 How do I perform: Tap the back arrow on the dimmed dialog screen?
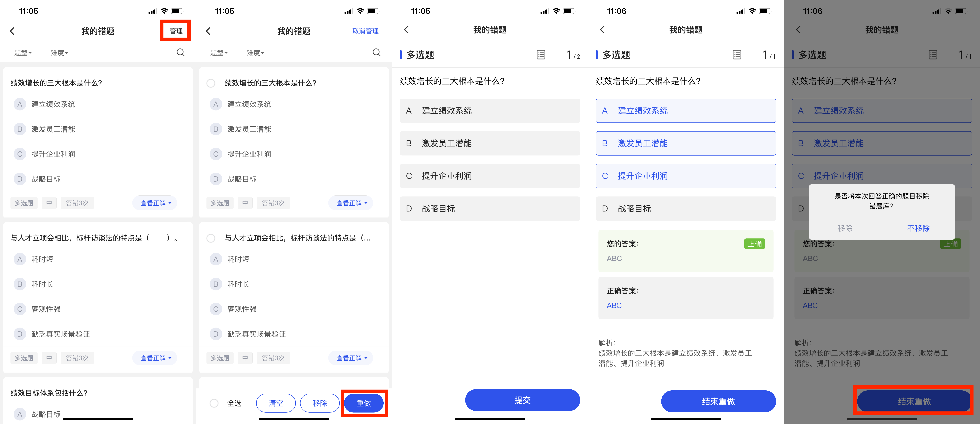point(798,30)
